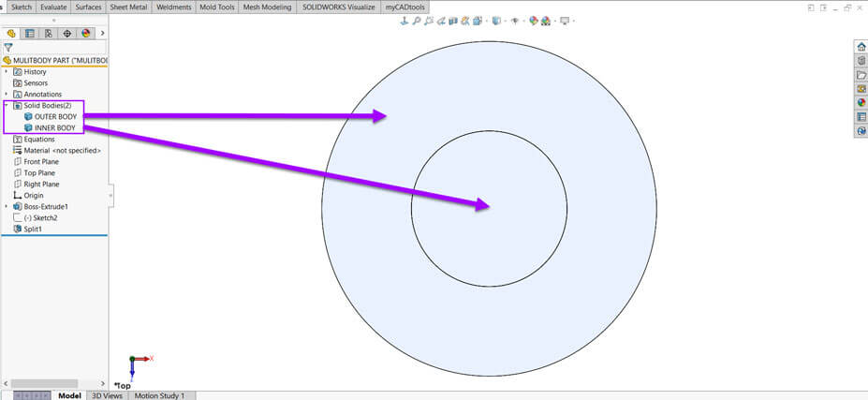Screen dimensions: 868x400
Task: Open Appearances, Scenes and Decals task pane icon
Action: (861, 103)
